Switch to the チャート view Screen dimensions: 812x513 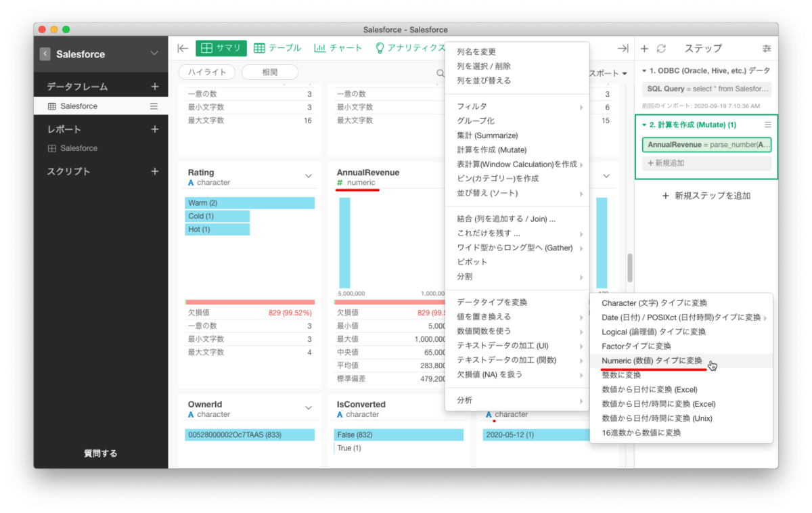tap(338, 48)
